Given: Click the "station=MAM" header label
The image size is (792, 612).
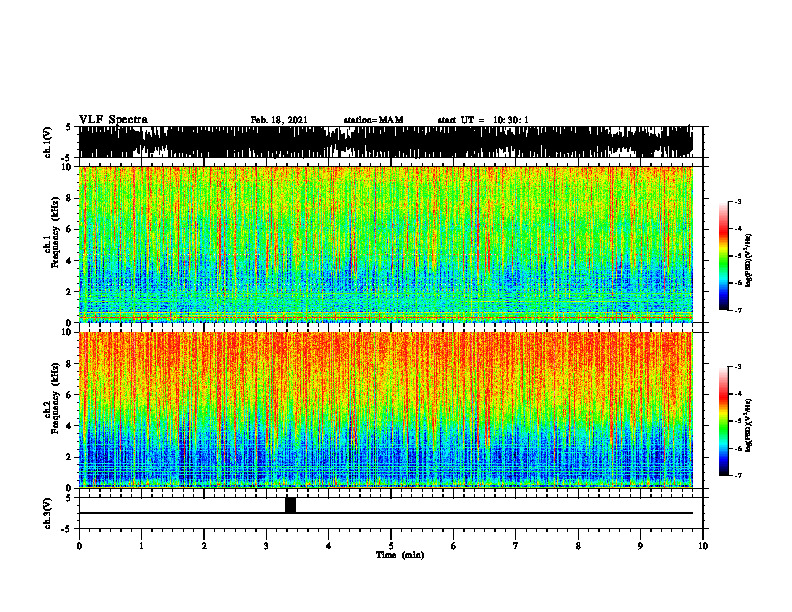Looking at the screenshot, I should (373, 120).
